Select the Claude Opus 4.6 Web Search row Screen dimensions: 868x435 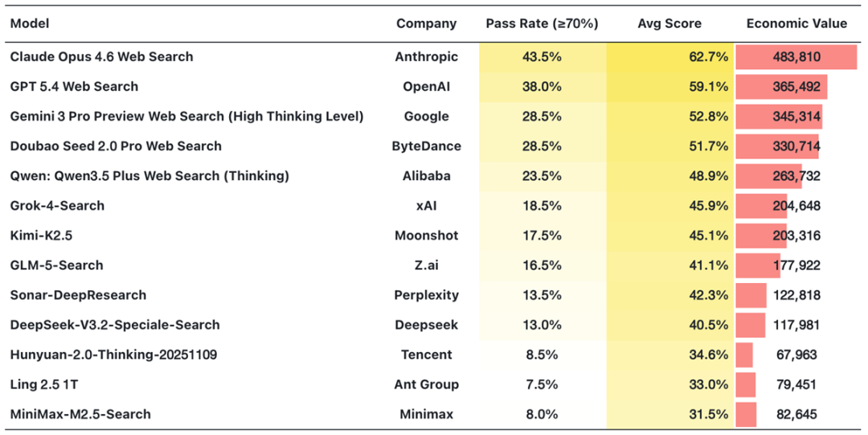click(101, 57)
